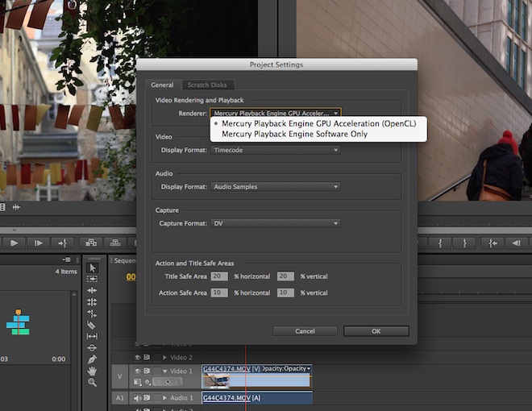Viewport: 532px width, 411px height.
Task: Collapse the Video 1 track
Action: [x=165, y=372]
